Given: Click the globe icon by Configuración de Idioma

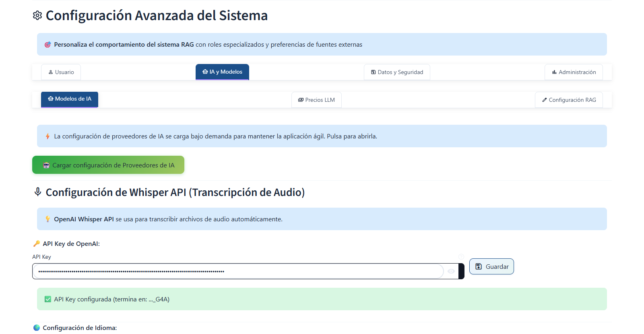Looking at the screenshot, I should [x=37, y=328].
